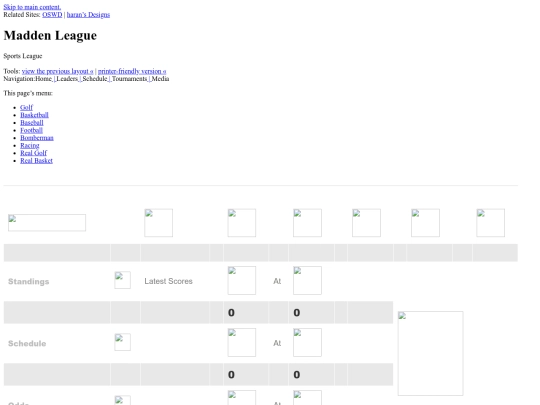This screenshot has height=405, width=540.
Task: Click the "This page's menu:" text
Action: (x=28, y=93)
